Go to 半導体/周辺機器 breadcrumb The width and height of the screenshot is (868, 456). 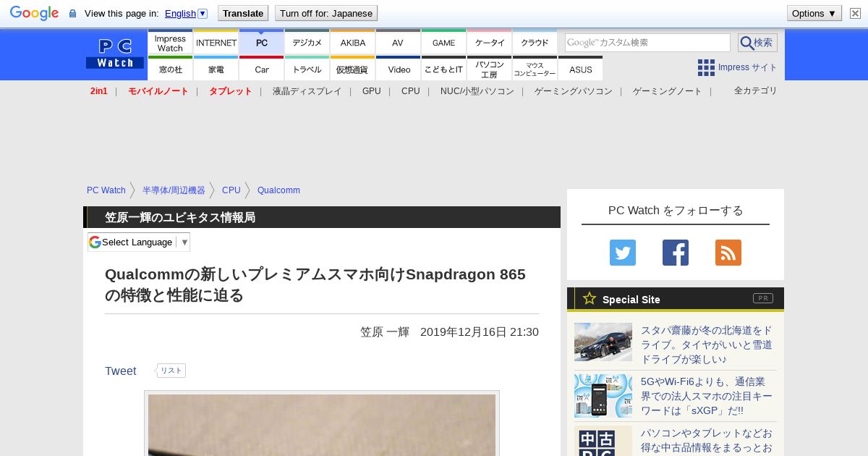click(x=174, y=190)
